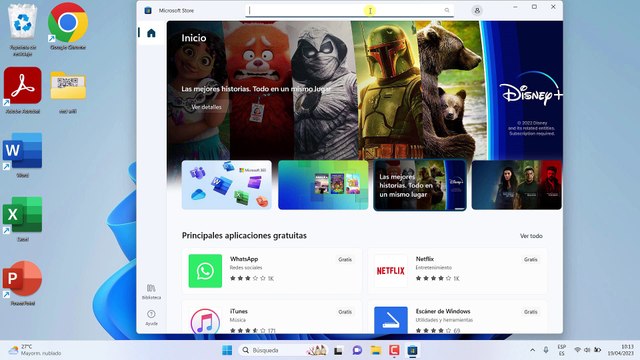
Task: Open Task View from taskbar
Action: point(338,351)
